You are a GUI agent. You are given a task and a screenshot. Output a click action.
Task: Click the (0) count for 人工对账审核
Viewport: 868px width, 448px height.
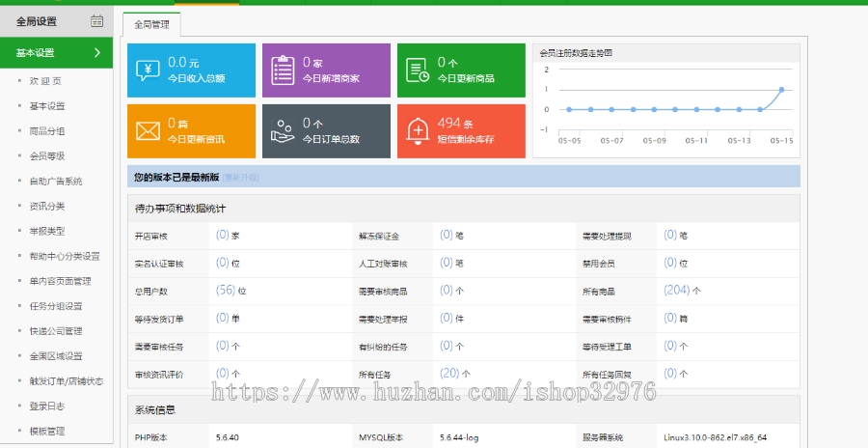[447, 263]
